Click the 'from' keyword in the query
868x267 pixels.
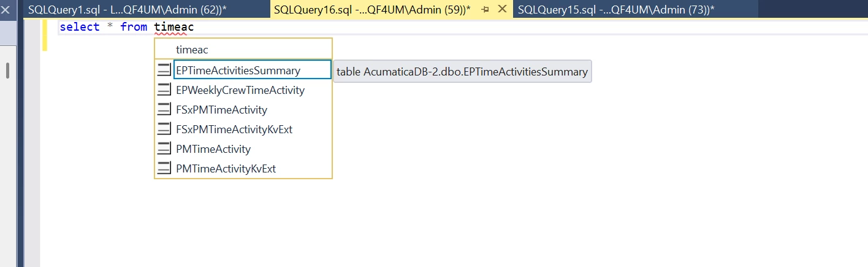click(134, 27)
